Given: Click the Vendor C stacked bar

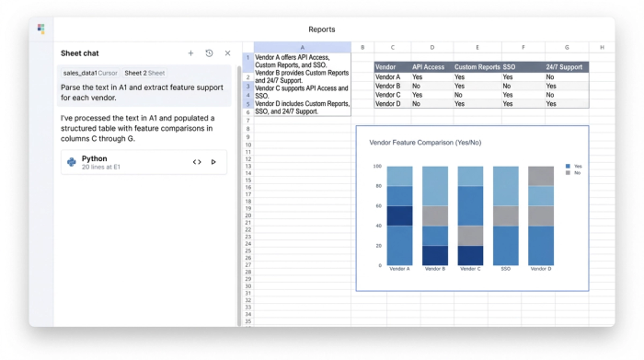Looking at the screenshot, I should tap(470, 215).
